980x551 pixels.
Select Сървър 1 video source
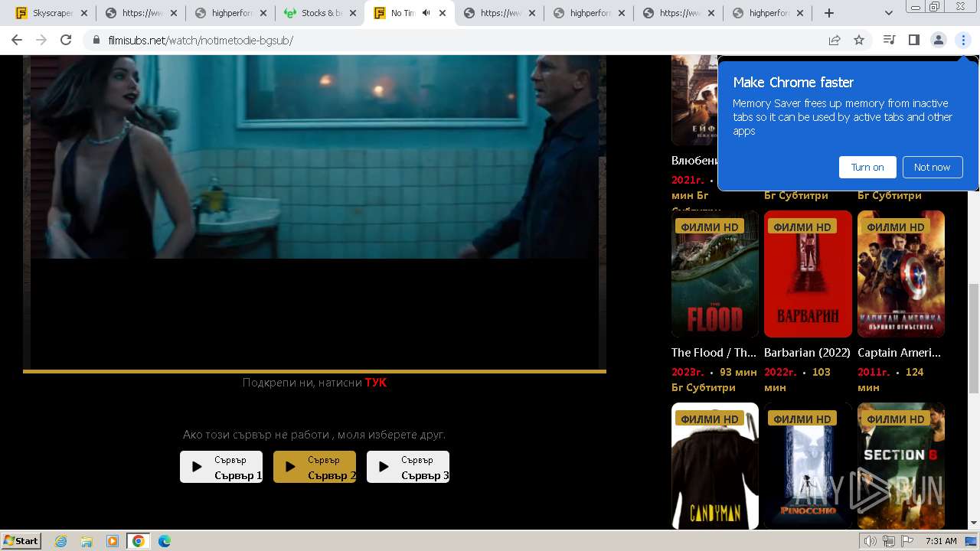click(221, 467)
